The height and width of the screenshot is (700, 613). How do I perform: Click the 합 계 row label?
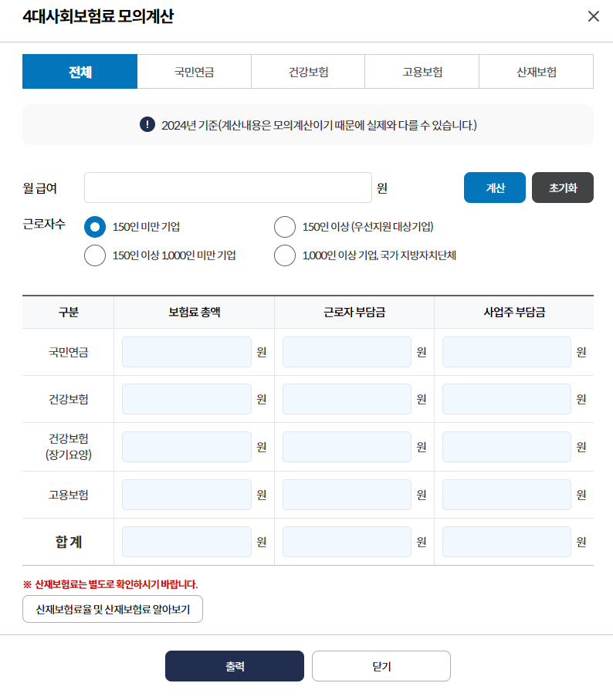(68, 542)
